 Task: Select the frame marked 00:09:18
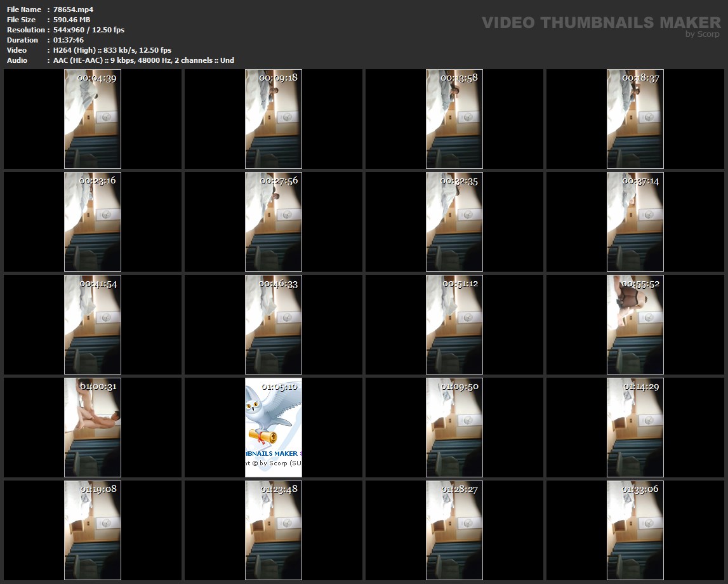click(x=274, y=119)
